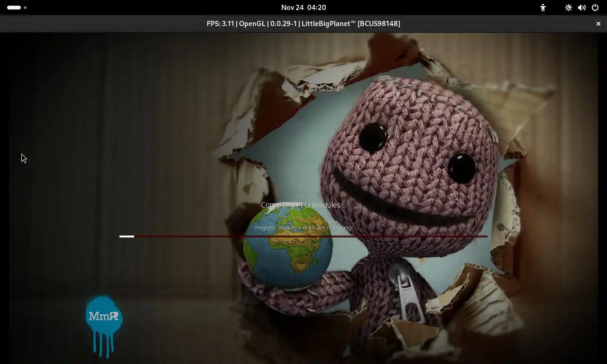Click the window title showing FPS and OpenGL
The image size is (607, 364).
(x=303, y=24)
